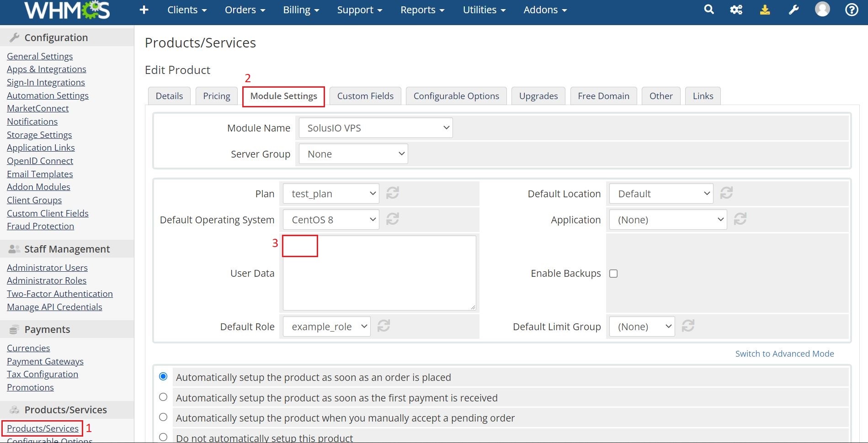Open the search magnifier icon
868x443 pixels.
pyautogui.click(x=709, y=10)
